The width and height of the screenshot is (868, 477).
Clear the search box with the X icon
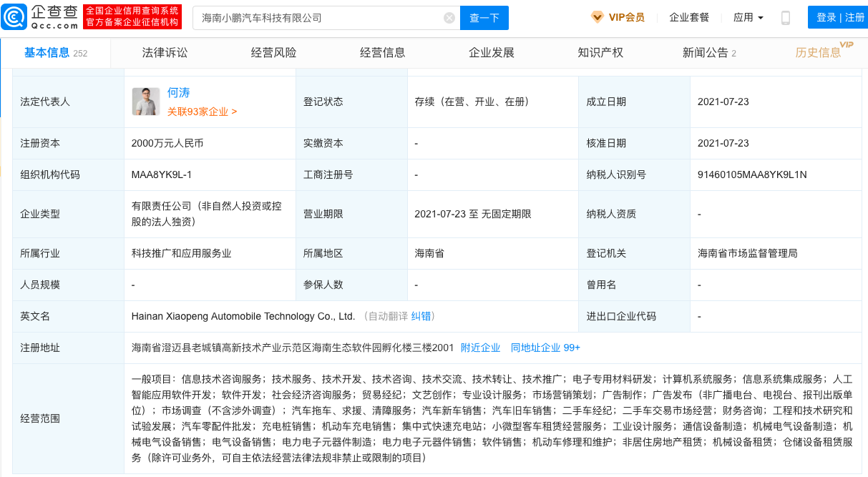pyautogui.click(x=449, y=18)
